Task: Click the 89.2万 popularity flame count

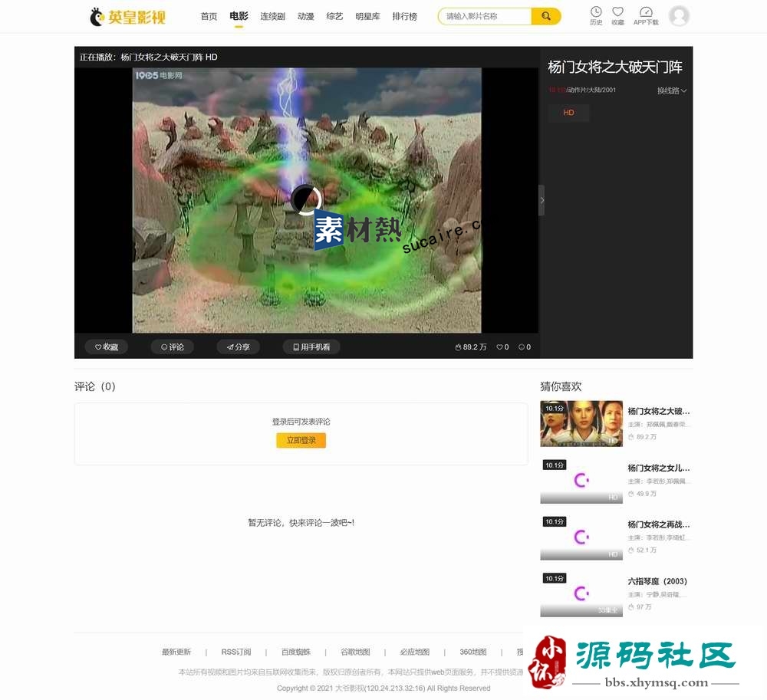Action: [x=471, y=347]
